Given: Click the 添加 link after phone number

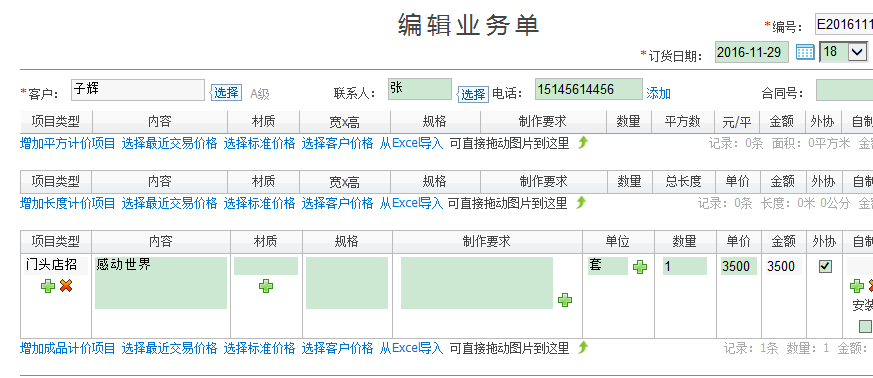Looking at the screenshot, I should tap(658, 94).
